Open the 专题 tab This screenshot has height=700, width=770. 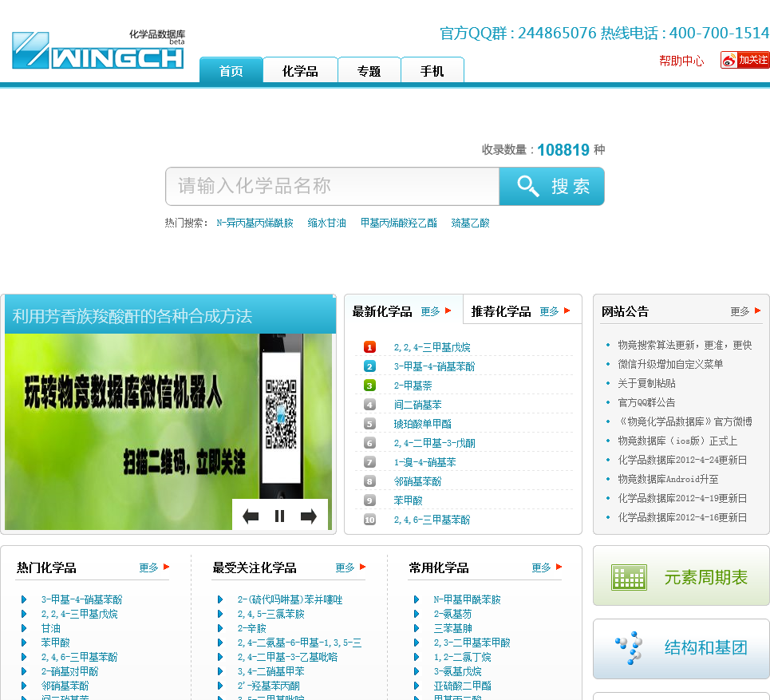tap(369, 70)
